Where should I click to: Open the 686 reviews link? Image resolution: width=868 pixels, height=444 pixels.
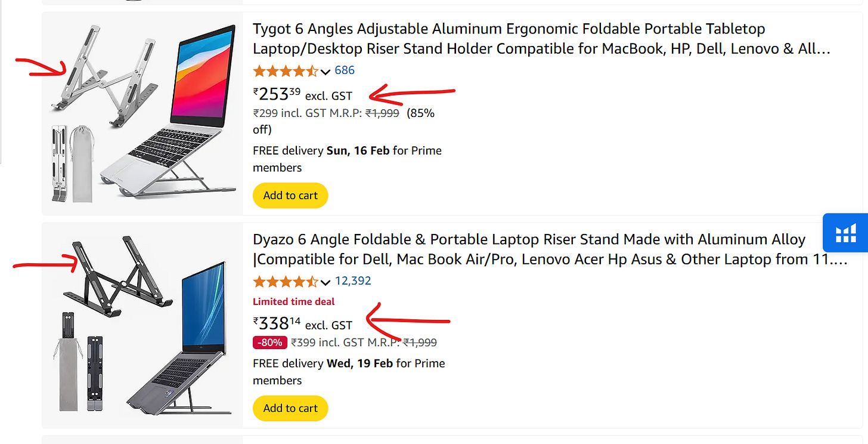(345, 70)
